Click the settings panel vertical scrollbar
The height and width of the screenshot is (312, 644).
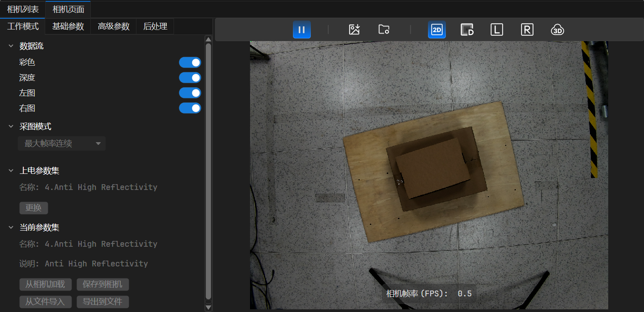point(208,170)
